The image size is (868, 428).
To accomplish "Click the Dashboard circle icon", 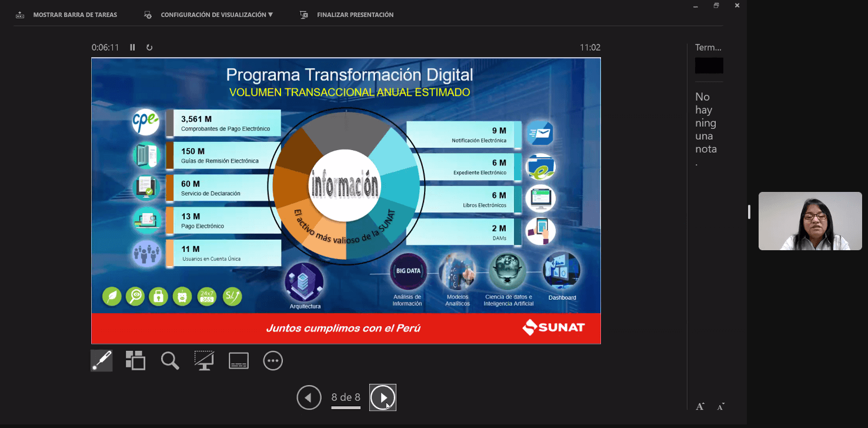I will 562,271.
